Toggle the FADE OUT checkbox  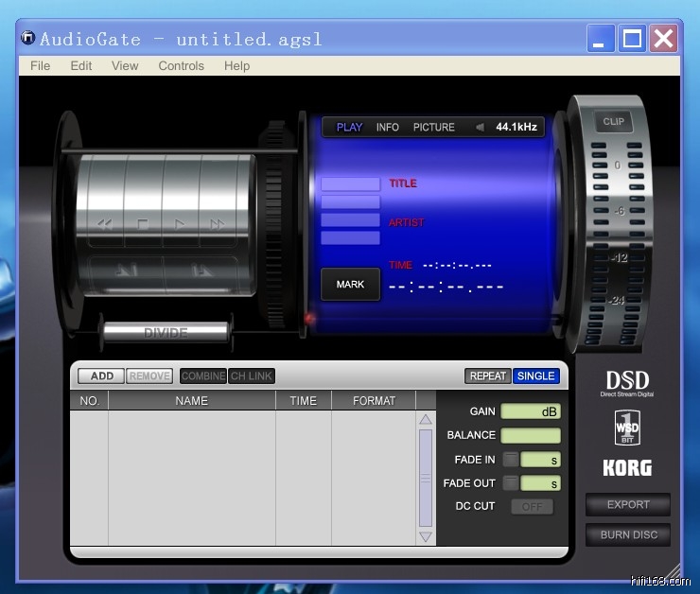tap(510, 483)
